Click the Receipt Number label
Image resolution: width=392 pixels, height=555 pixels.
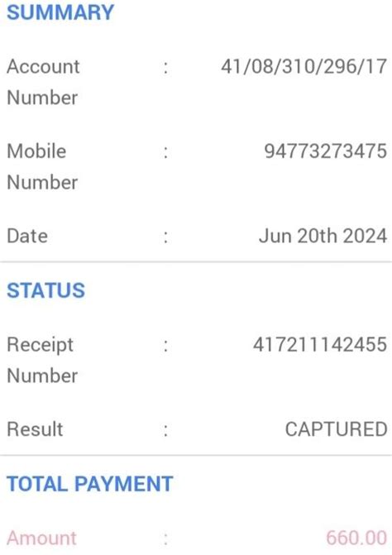pos(42,360)
